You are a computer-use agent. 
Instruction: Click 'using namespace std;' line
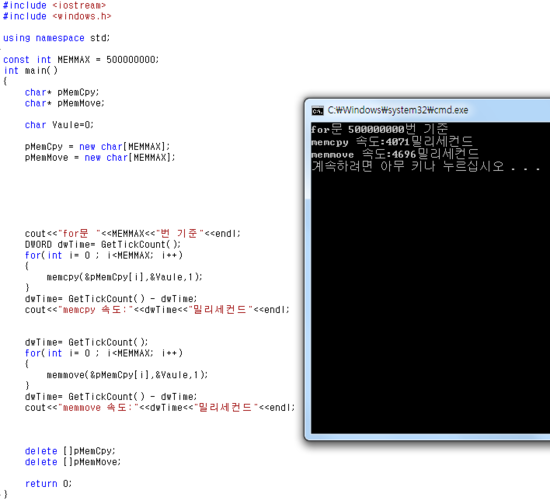coord(56,38)
